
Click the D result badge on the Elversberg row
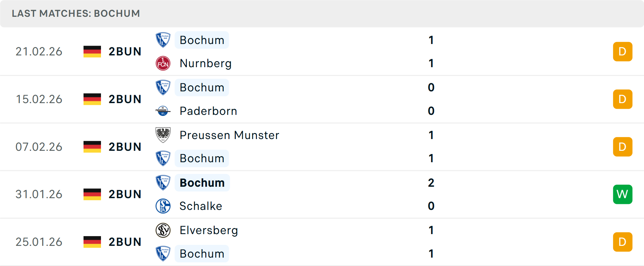pos(623,242)
